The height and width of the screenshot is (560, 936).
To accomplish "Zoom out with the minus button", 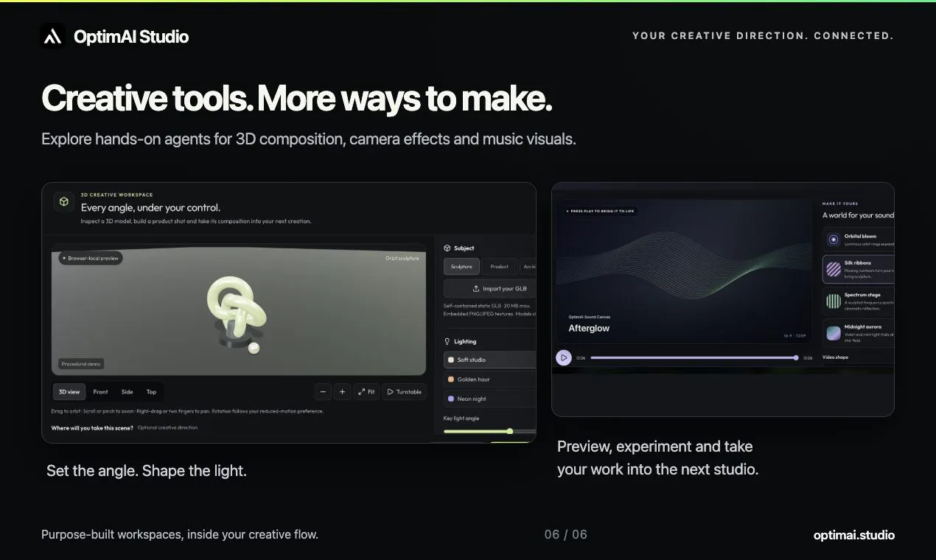I will click(x=323, y=392).
